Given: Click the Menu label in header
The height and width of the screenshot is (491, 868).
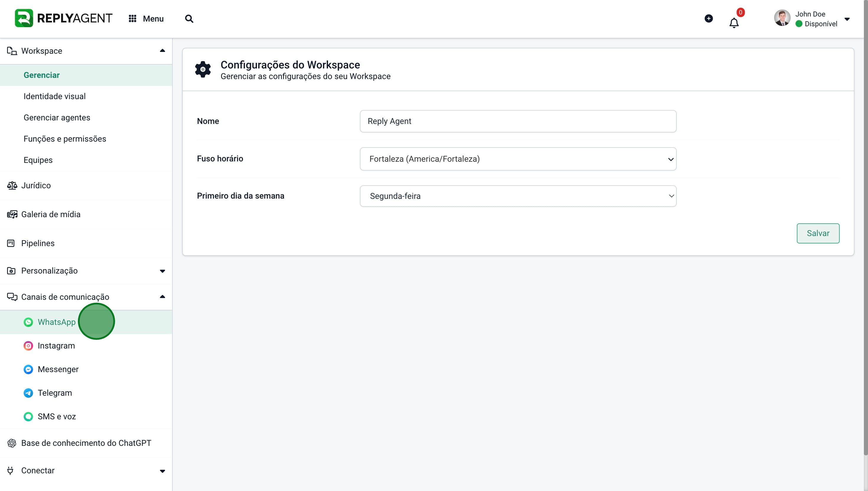Looking at the screenshot, I should pos(153,19).
